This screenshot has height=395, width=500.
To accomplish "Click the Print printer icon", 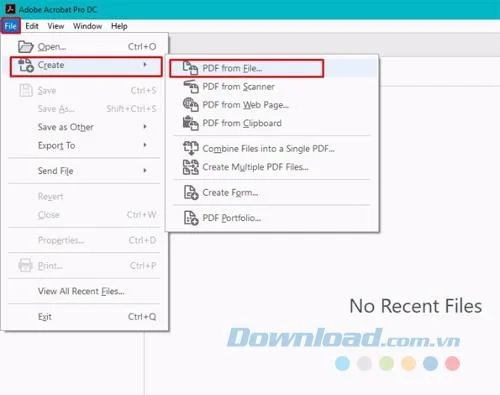I will tap(25, 266).
